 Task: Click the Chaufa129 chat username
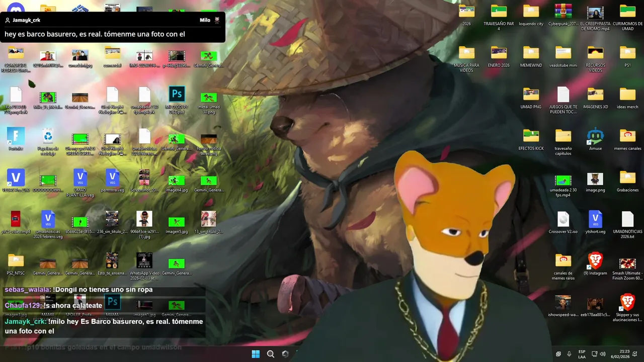click(x=23, y=306)
